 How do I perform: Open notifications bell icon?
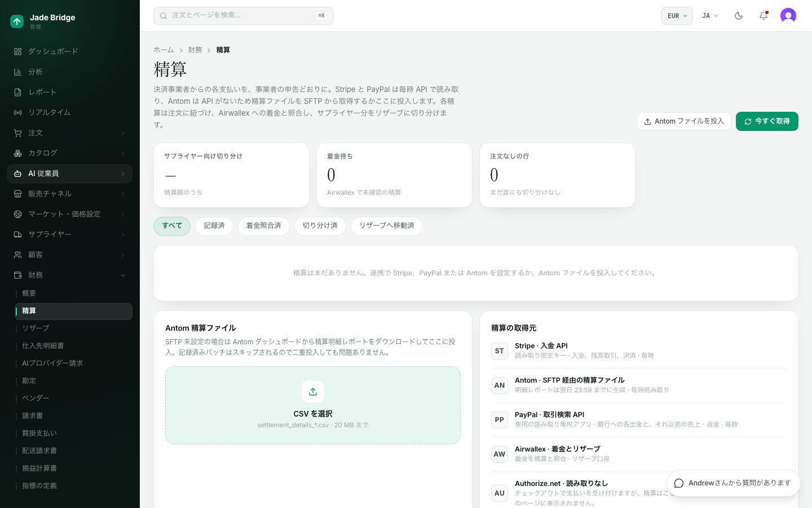coord(764,16)
